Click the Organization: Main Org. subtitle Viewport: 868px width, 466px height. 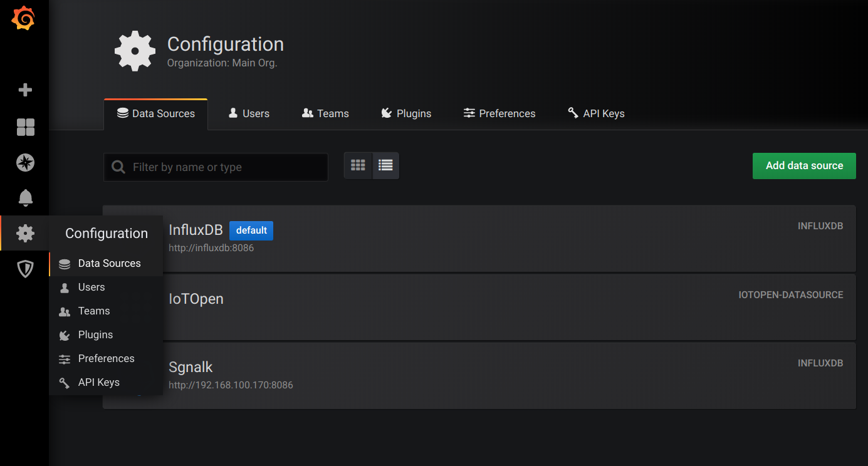[x=222, y=63]
